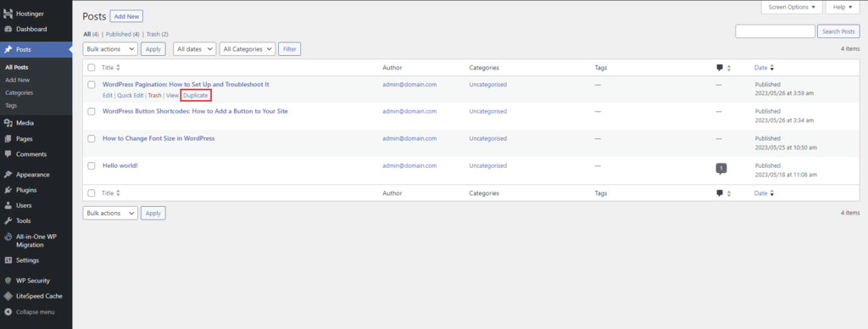Select the How to Change Font Size post checkbox
The width and height of the screenshot is (868, 329).
pyautogui.click(x=92, y=138)
